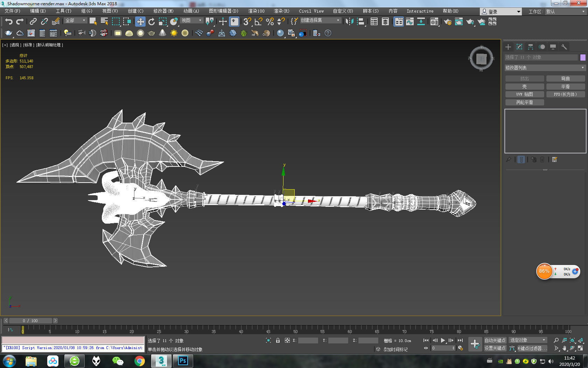Toggle the Angle Snap button
The image size is (588, 368).
point(258,21)
